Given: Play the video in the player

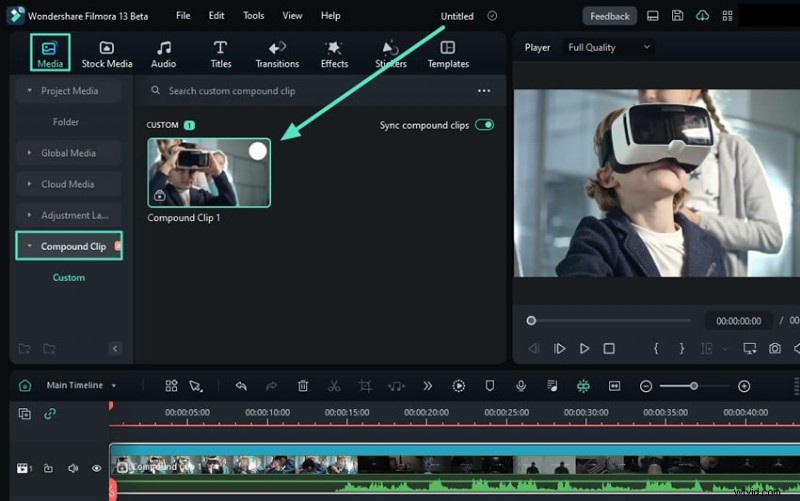Looking at the screenshot, I should [584, 348].
